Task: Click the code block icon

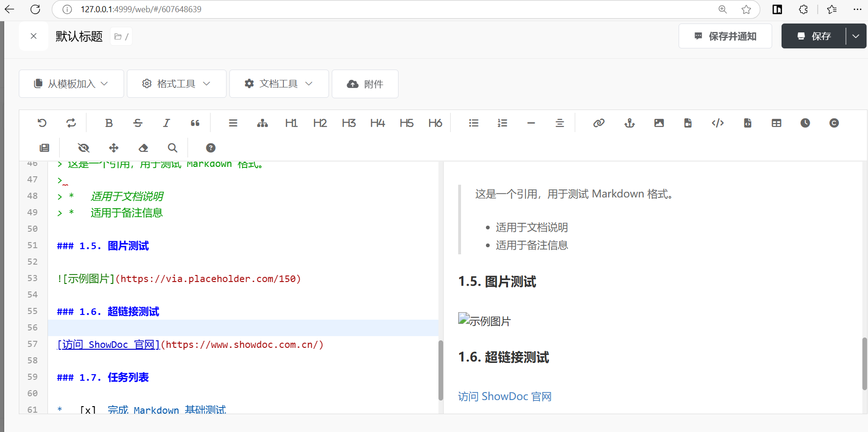Action: pos(718,123)
